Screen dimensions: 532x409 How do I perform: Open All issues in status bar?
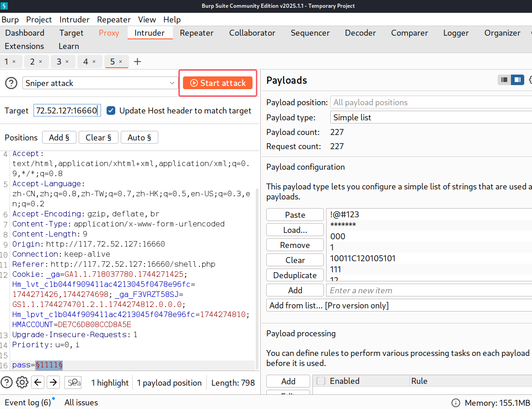(x=81, y=403)
